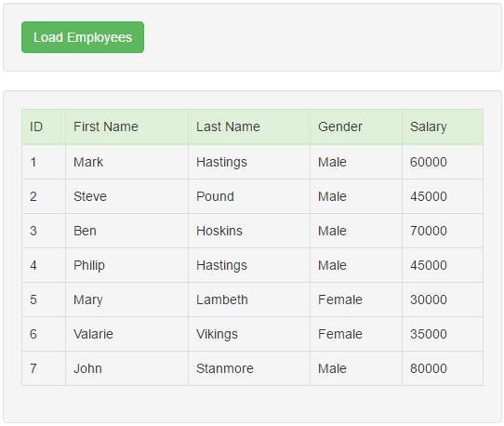Select the Salary column header
Image resolution: width=504 pixels, height=426 pixels.
(443, 126)
